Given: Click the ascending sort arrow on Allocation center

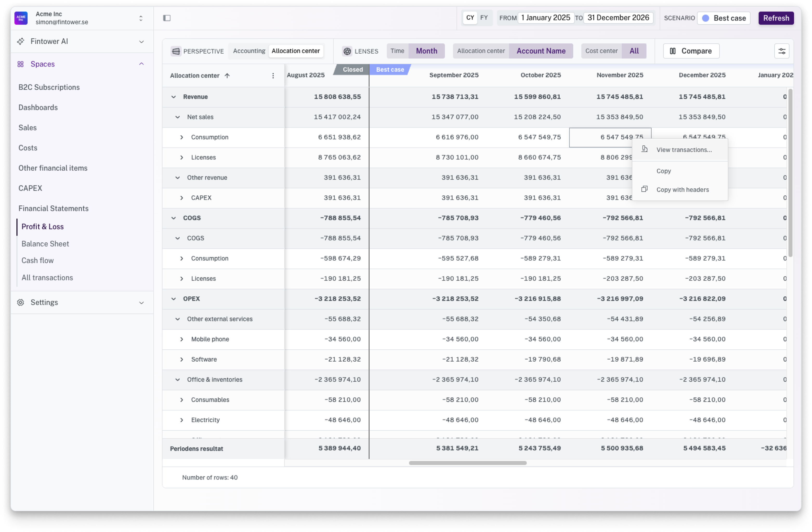Looking at the screenshot, I should [227, 76].
